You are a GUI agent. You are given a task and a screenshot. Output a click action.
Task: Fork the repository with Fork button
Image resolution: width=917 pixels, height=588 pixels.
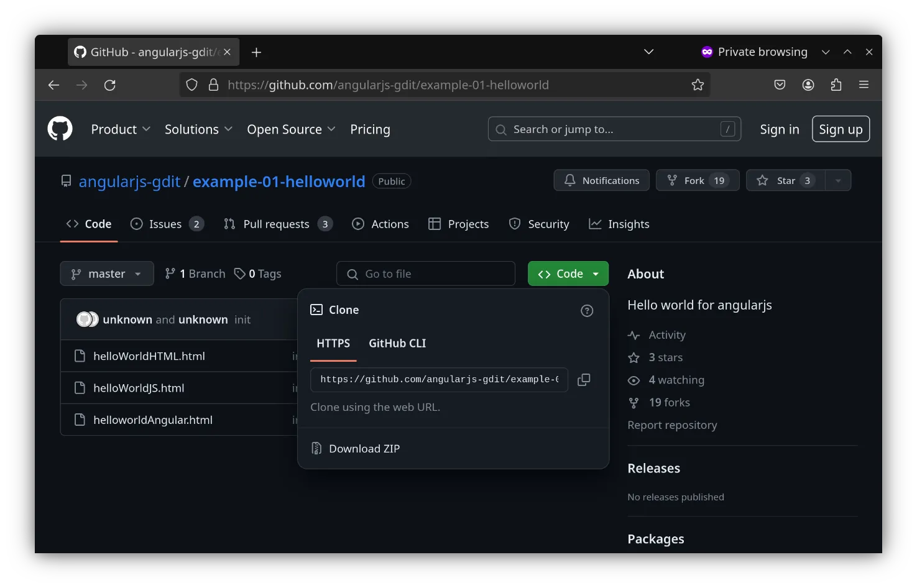coord(698,181)
